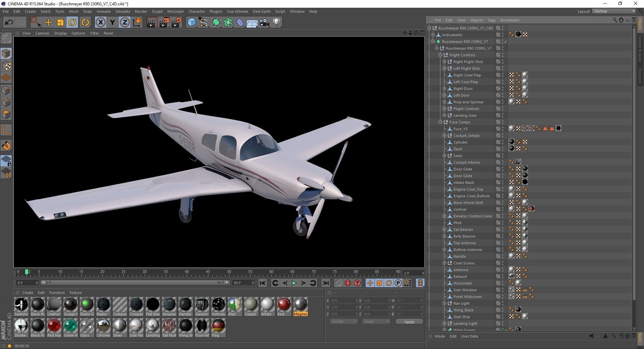Viewport: 644px width, 349px height.
Task: Click the Apply button
Action: pos(409,321)
